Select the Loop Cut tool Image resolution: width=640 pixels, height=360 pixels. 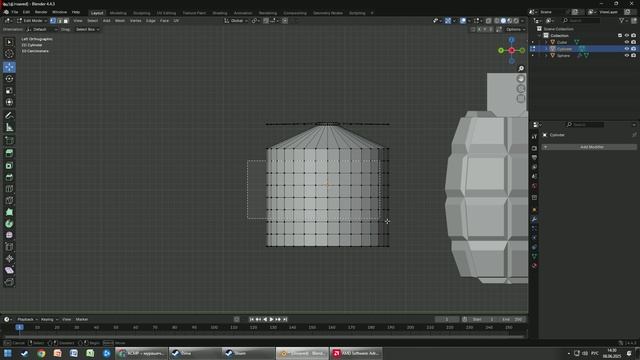click(9, 189)
